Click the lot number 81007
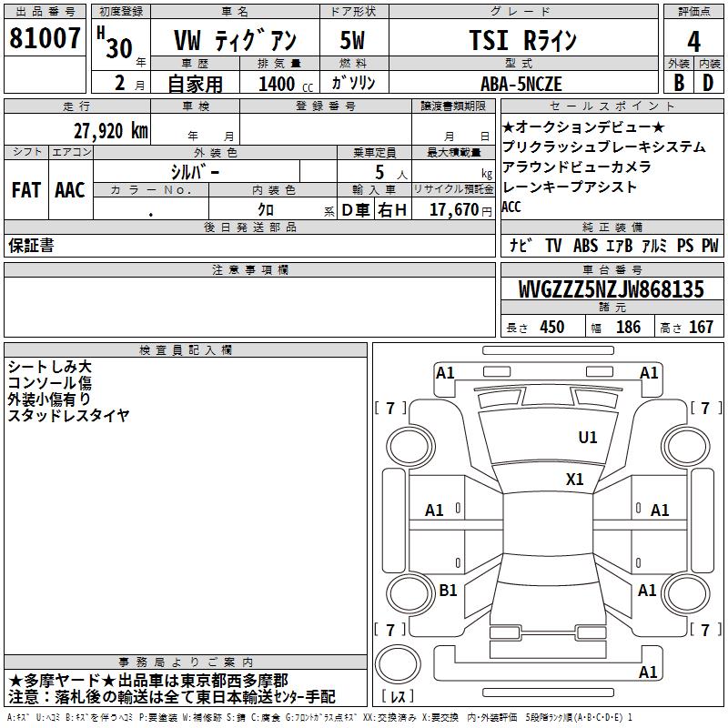The image size is (728, 728). (45, 38)
